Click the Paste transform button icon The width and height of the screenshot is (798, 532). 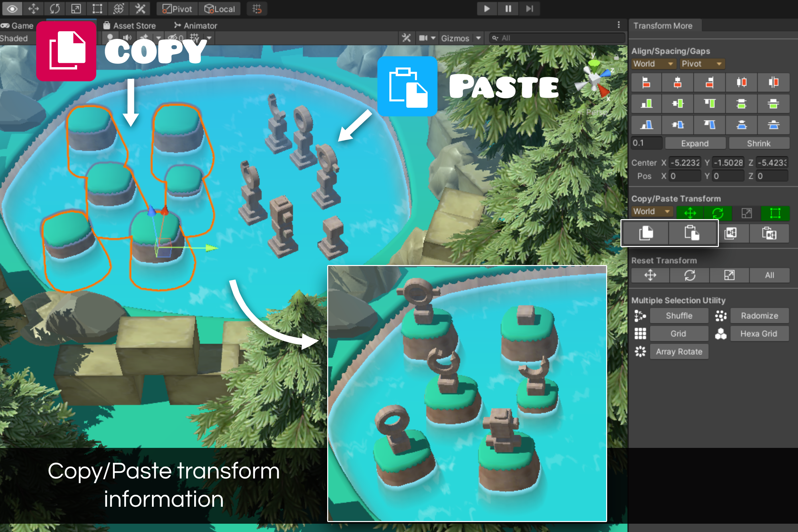(692, 233)
